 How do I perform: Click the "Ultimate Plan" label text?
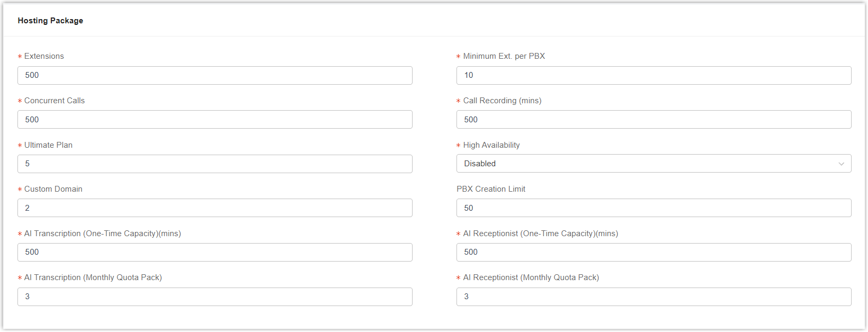[x=48, y=145]
